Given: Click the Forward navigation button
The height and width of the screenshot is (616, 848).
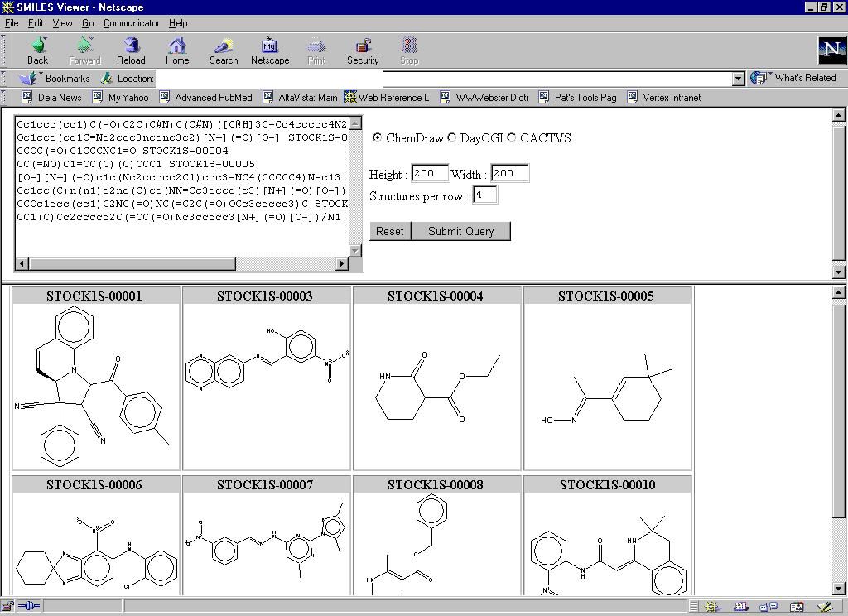Looking at the screenshot, I should 85,51.
